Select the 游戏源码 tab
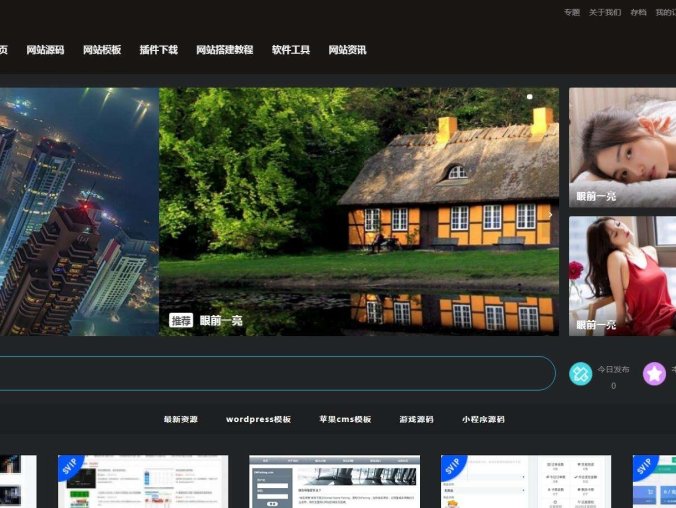The image size is (676, 508). [416, 420]
